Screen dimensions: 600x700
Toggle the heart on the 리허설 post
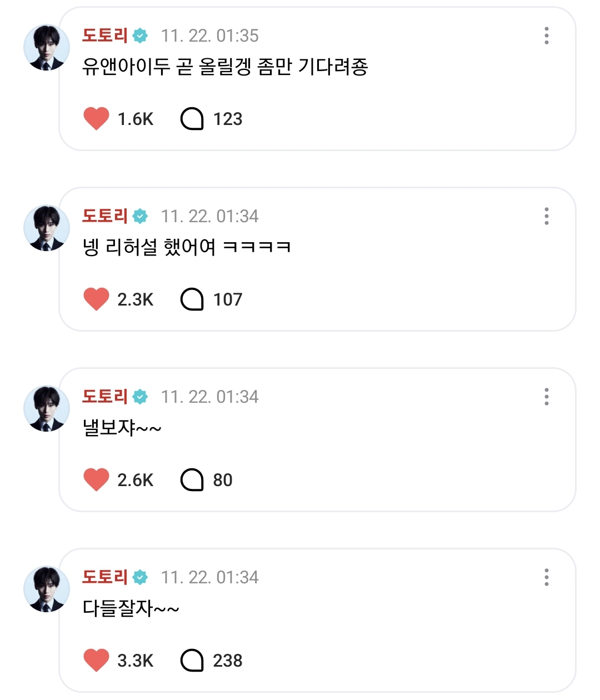(96, 299)
